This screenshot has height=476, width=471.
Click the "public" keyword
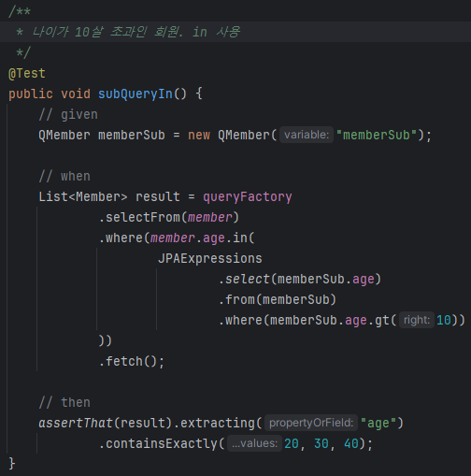pos(31,94)
